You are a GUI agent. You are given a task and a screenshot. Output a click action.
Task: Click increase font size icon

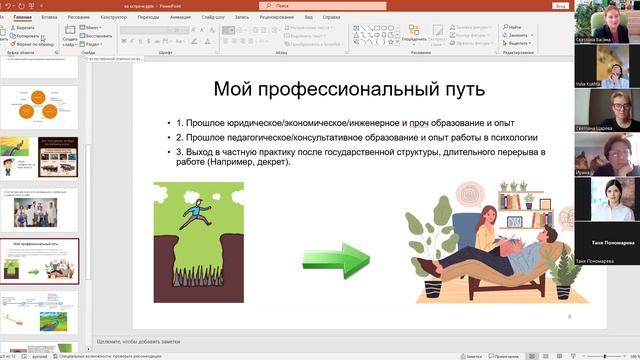tap(193, 30)
